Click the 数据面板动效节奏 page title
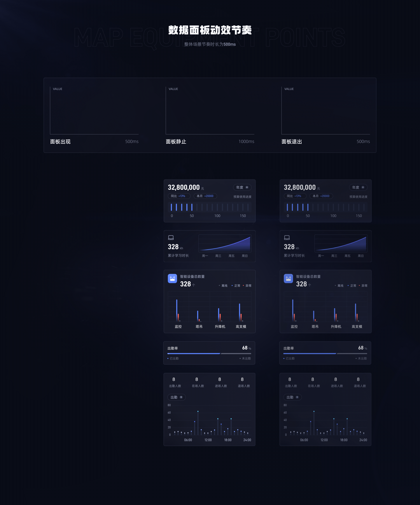The image size is (420, 505). click(x=210, y=30)
